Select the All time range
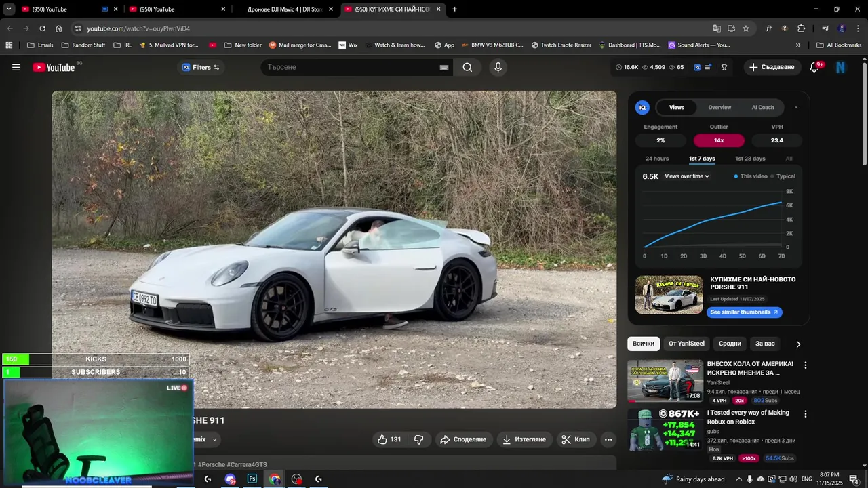The height and width of the screenshot is (488, 868). click(789, 159)
